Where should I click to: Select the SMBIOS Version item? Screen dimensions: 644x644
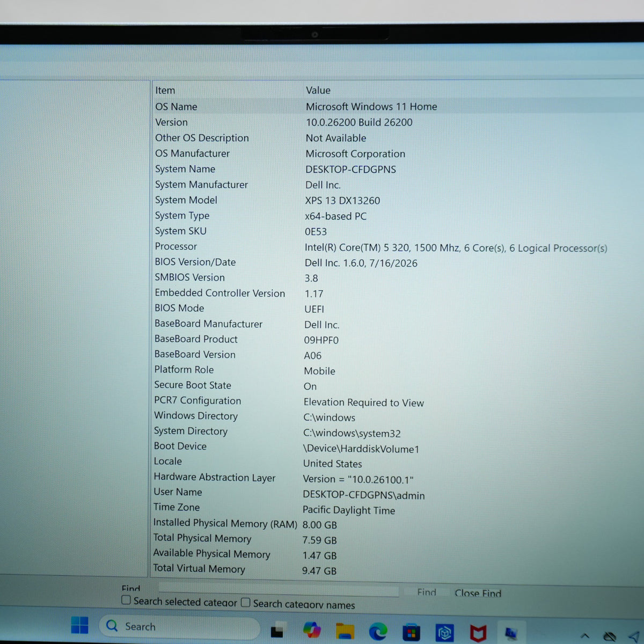pyautogui.click(x=190, y=277)
